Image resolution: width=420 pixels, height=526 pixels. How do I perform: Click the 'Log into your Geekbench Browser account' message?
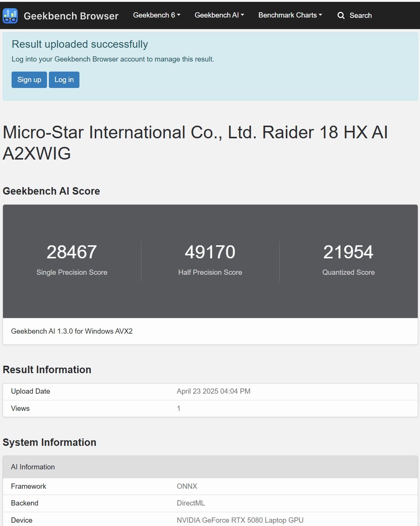coord(113,59)
